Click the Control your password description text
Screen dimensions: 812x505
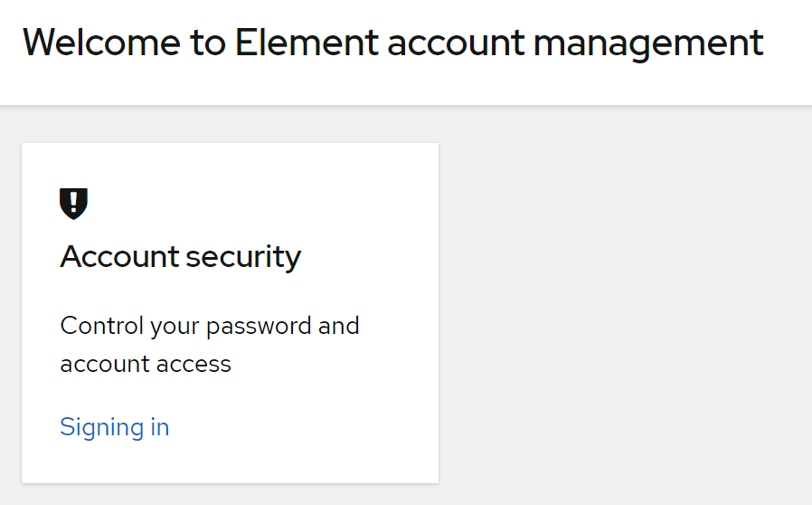click(209, 345)
